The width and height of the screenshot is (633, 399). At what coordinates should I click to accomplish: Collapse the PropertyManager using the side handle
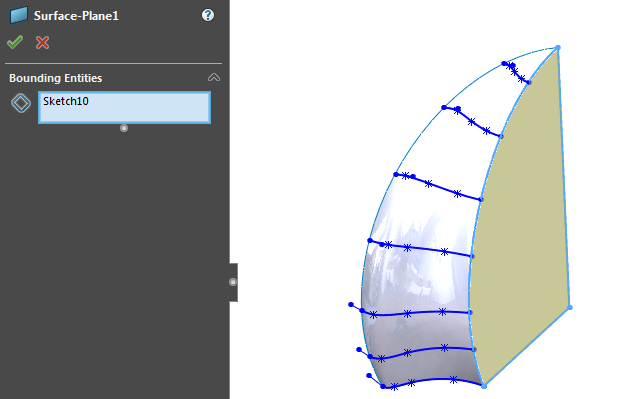(233, 282)
